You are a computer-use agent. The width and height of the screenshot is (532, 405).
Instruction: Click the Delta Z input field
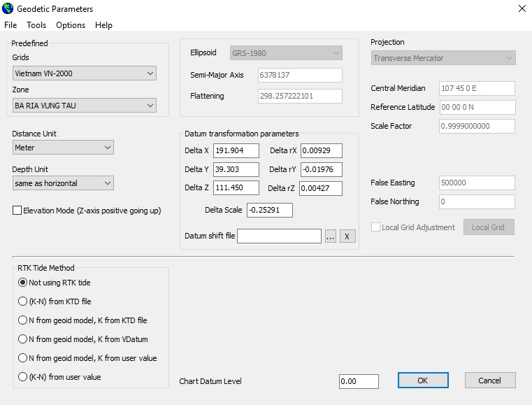(x=236, y=187)
